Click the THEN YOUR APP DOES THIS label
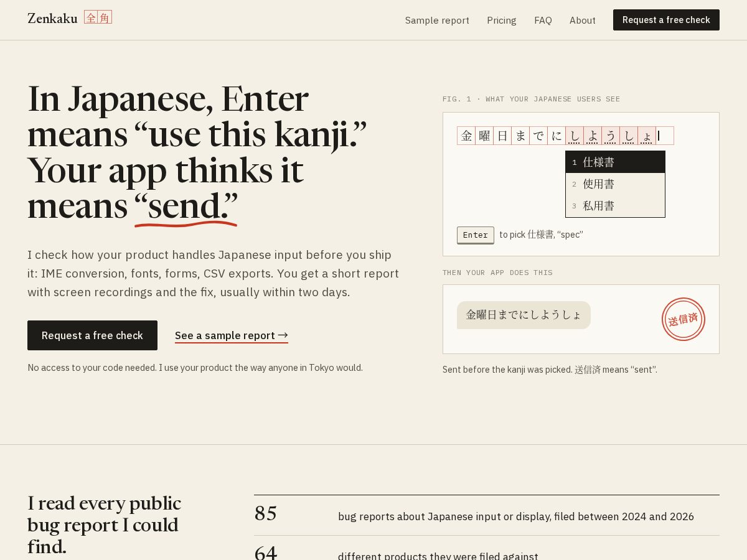Viewport: 747px width, 560px height. tap(497, 273)
